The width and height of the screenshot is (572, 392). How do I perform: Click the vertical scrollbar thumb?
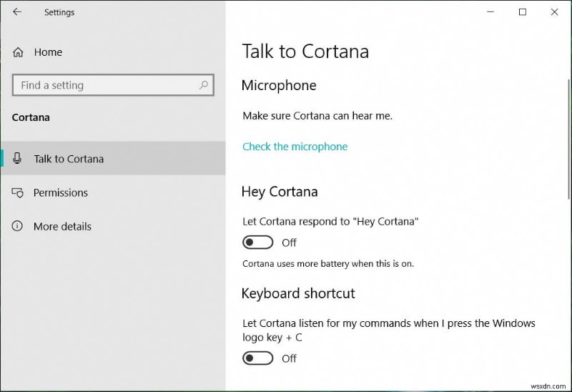point(568,139)
